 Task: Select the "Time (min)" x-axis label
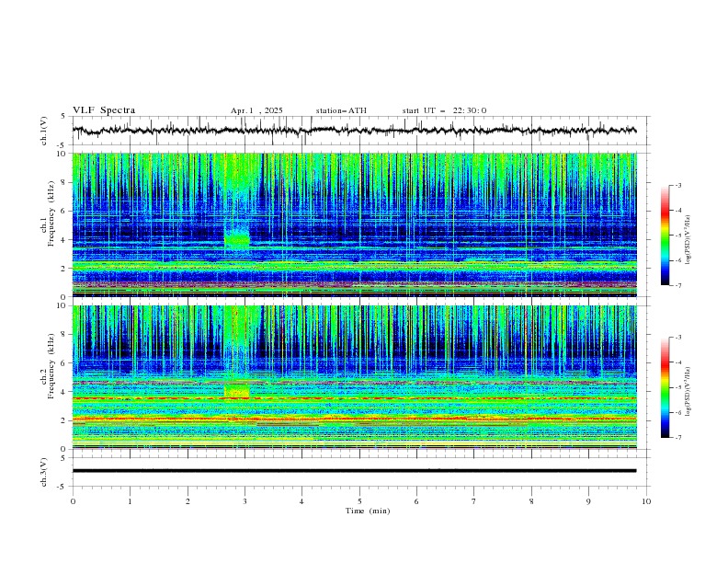(x=368, y=511)
